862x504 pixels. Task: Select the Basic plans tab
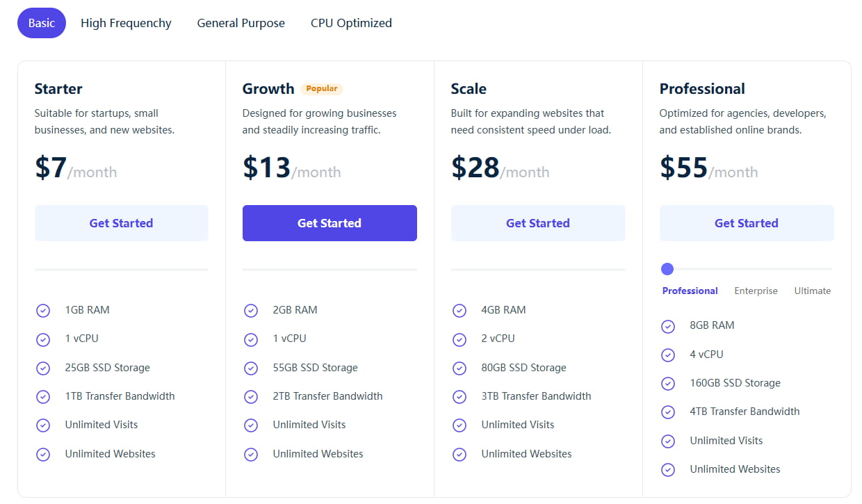point(42,23)
